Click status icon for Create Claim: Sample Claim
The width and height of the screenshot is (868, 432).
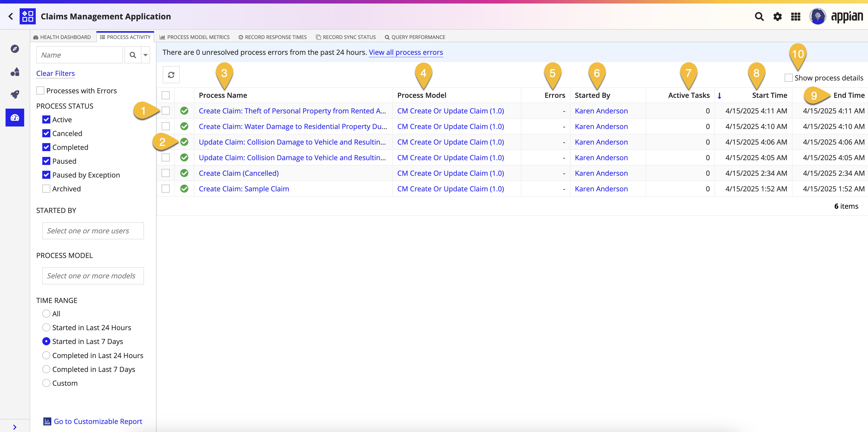(184, 189)
